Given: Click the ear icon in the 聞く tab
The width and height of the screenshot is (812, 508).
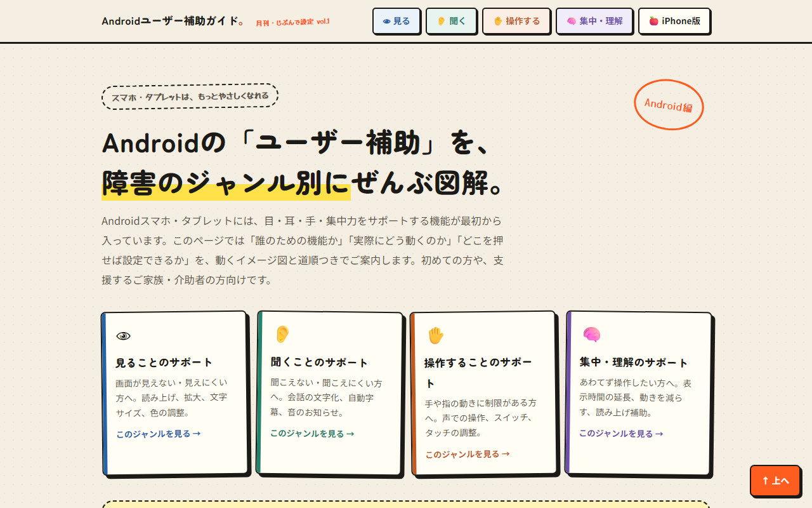Looking at the screenshot, I should 441,21.
